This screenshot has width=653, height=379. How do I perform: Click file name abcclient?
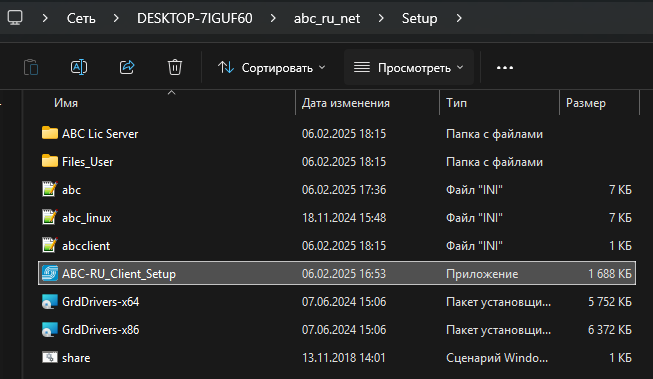pos(86,246)
